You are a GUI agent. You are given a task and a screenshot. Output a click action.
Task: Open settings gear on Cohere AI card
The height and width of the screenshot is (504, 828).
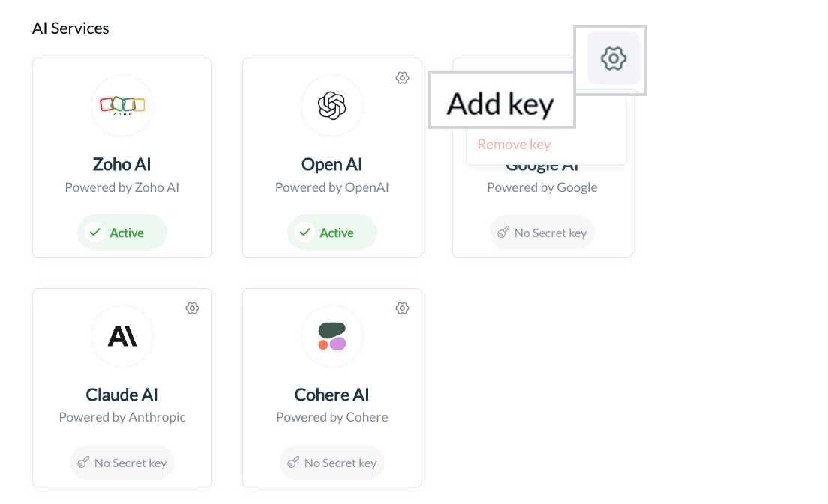click(403, 308)
